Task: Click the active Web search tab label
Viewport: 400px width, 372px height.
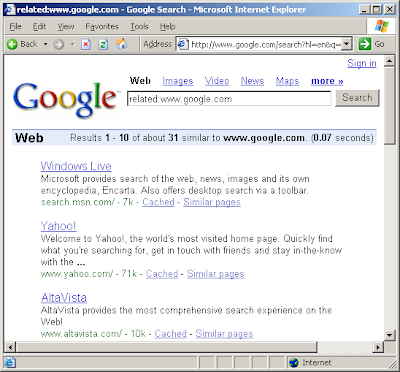Action: [140, 81]
